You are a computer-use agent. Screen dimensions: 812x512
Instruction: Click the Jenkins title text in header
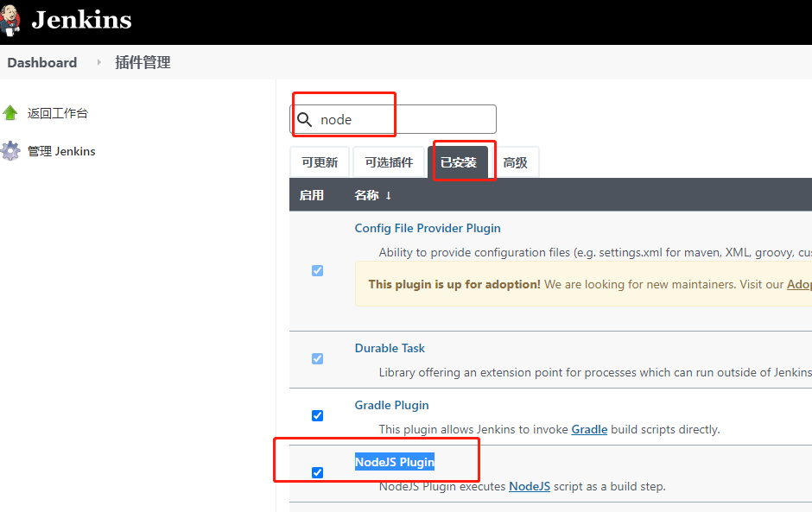click(81, 20)
